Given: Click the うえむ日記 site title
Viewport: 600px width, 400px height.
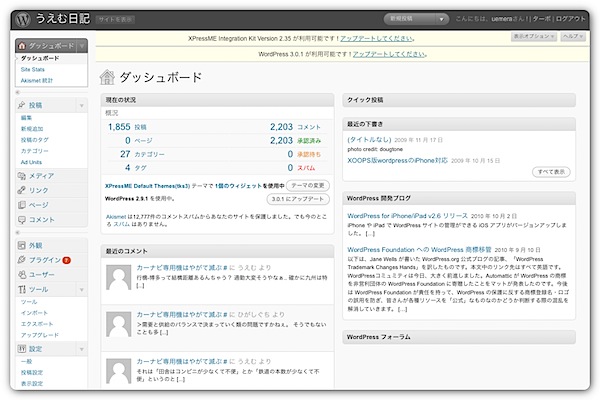Looking at the screenshot, I should coord(63,19).
